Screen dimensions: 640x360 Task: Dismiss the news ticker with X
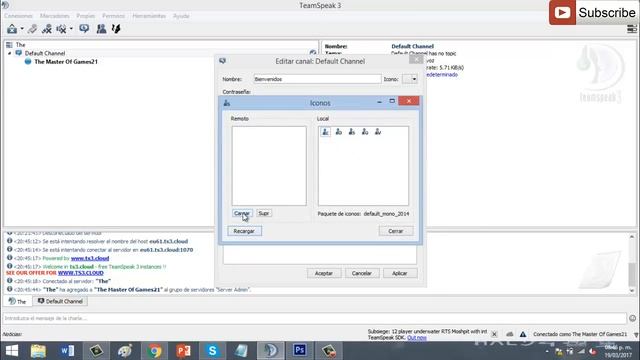point(494,334)
